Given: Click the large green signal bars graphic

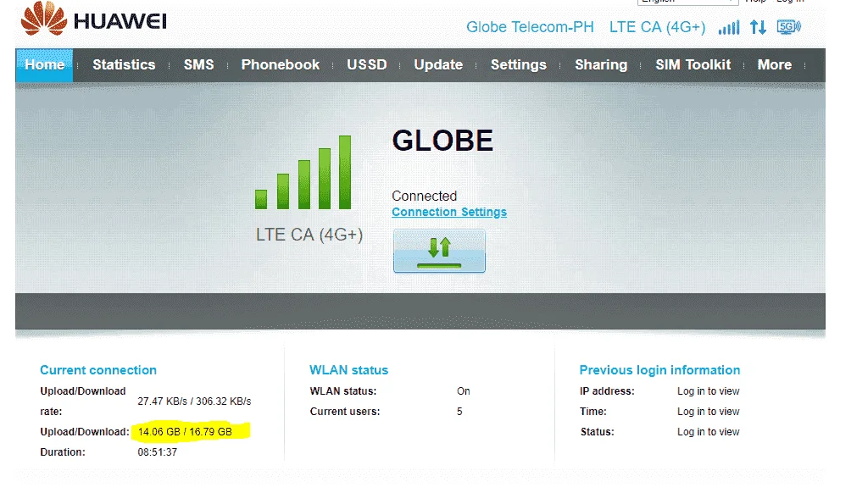Looking at the screenshot, I should [303, 172].
